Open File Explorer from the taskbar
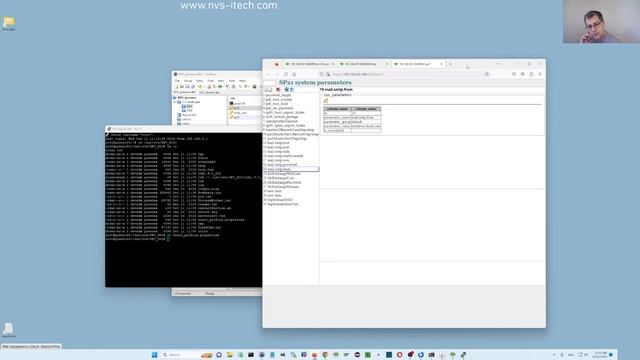The image size is (640, 360). click(x=230, y=355)
